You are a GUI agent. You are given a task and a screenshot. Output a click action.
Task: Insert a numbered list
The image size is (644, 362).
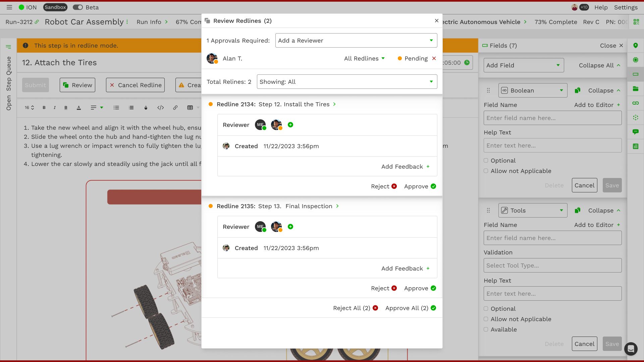click(x=131, y=108)
